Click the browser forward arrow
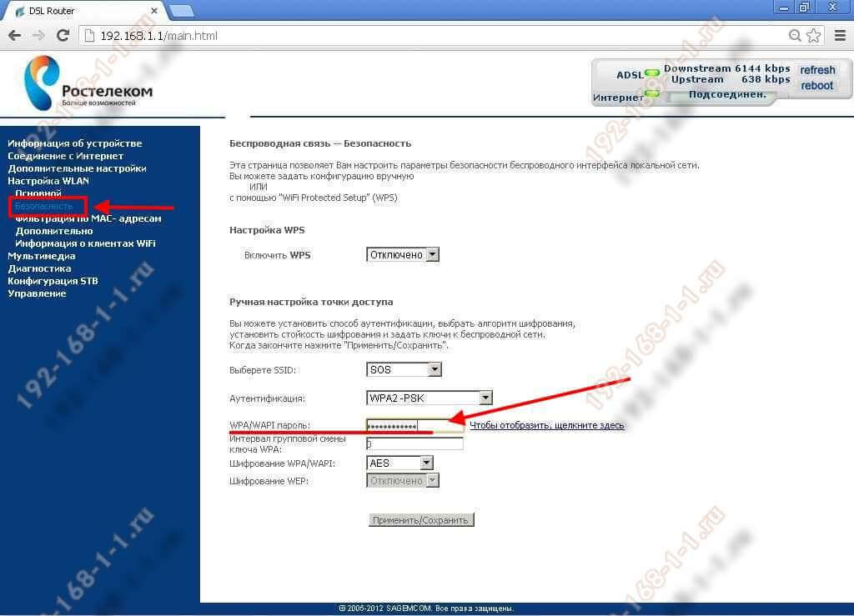This screenshot has width=854, height=616. coord(38,36)
